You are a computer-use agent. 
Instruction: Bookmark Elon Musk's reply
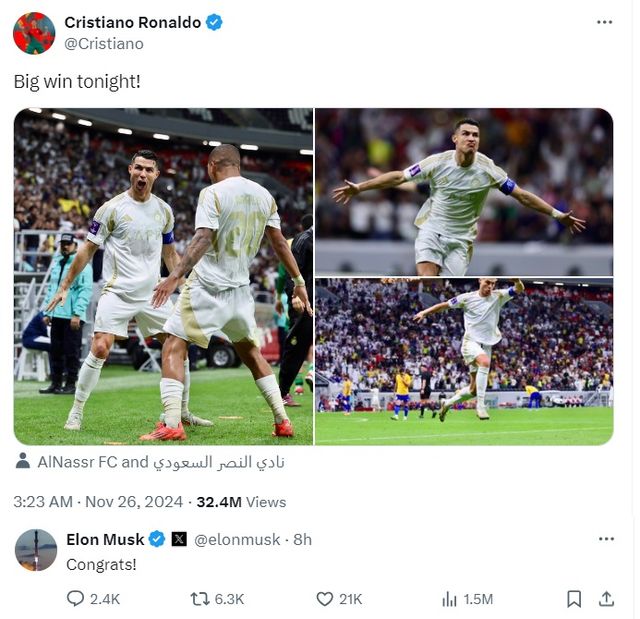click(x=574, y=599)
